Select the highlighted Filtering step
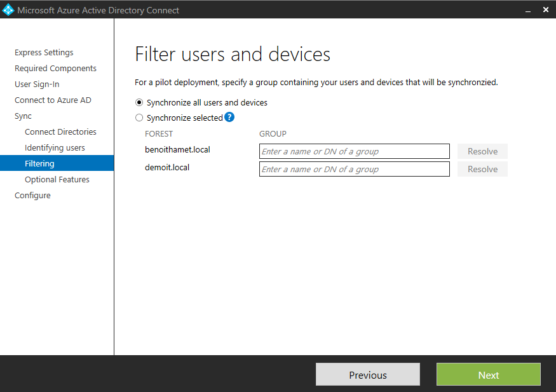Viewport: 556px width, 392px height. point(39,164)
